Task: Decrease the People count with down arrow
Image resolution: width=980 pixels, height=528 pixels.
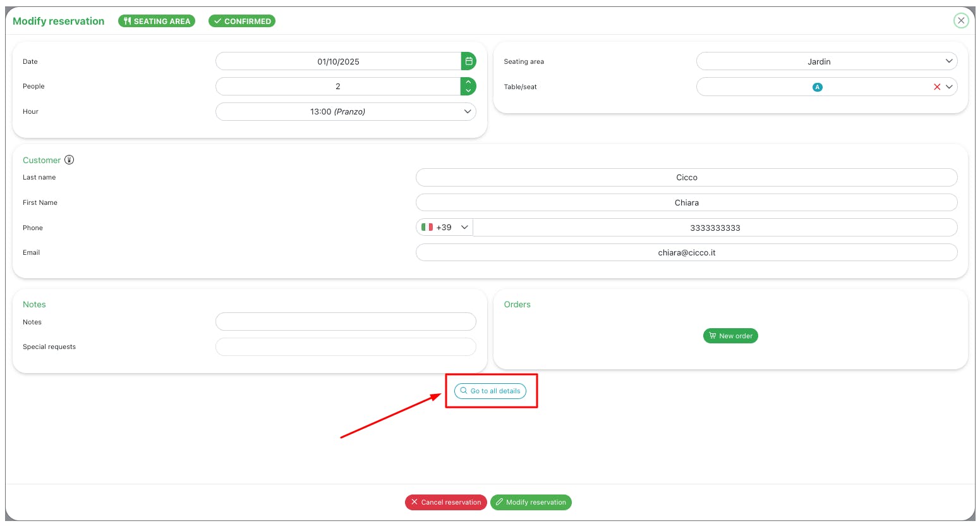Action: pyautogui.click(x=468, y=90)
